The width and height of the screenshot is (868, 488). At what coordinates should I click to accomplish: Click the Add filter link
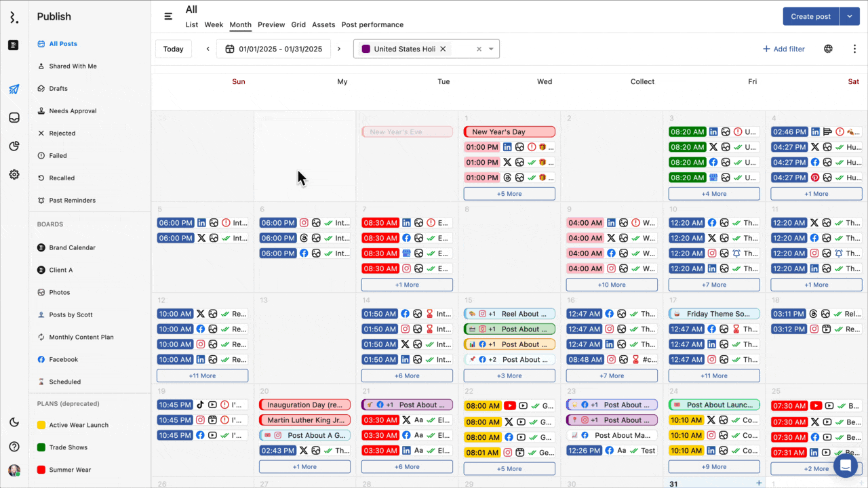pos(784,48)
